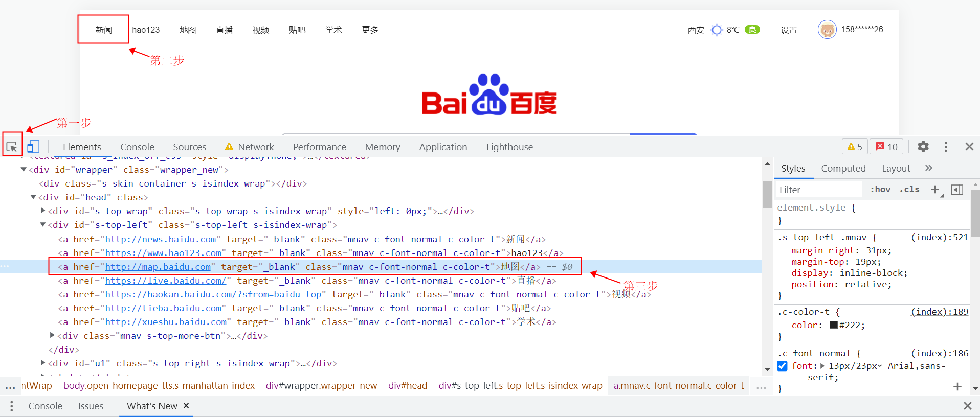Open the Memory tab
The width and height of the screenshot is (980, 417).
click(x=383, y=147)
